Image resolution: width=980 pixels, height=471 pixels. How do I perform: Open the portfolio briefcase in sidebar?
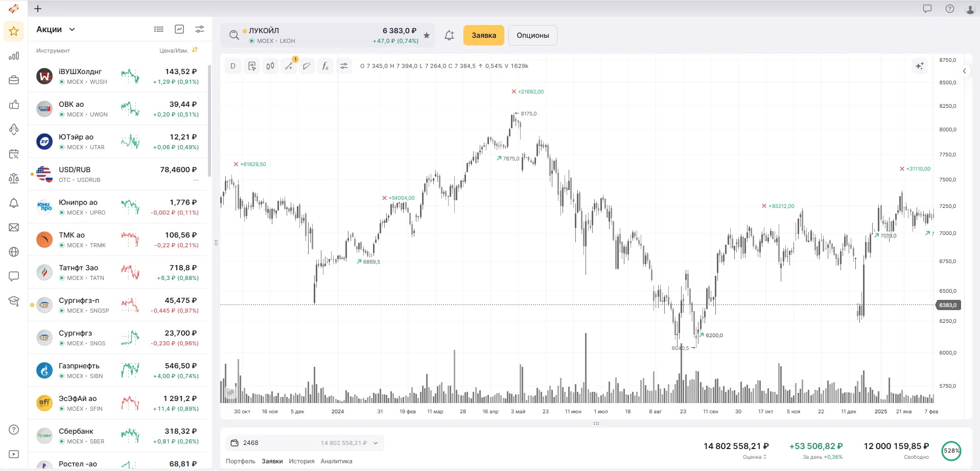pos(14,80)
